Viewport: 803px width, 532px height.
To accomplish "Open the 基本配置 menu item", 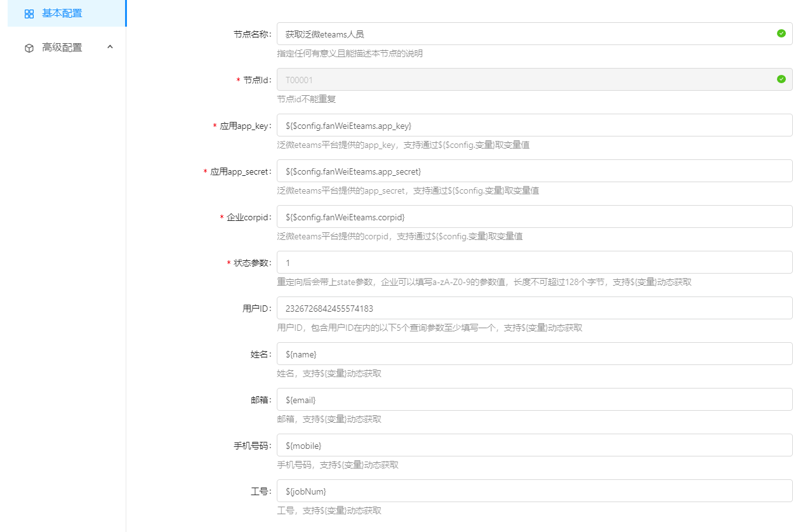I will (62, 13).
